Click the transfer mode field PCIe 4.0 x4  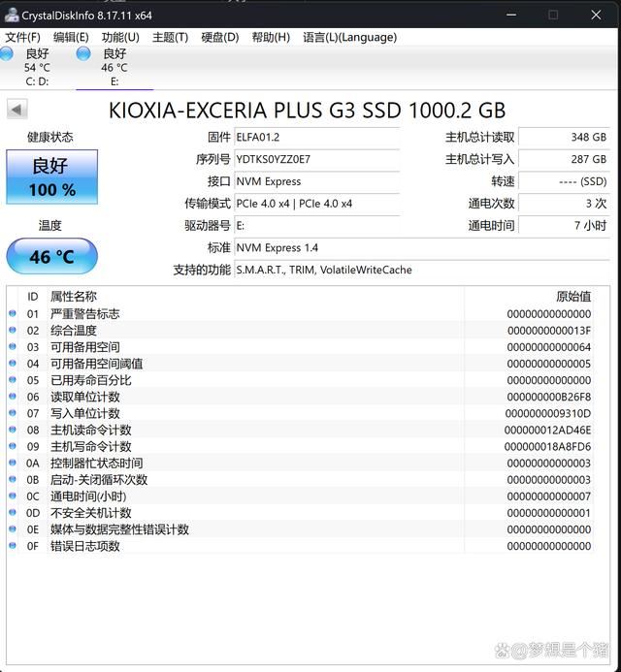316,204
